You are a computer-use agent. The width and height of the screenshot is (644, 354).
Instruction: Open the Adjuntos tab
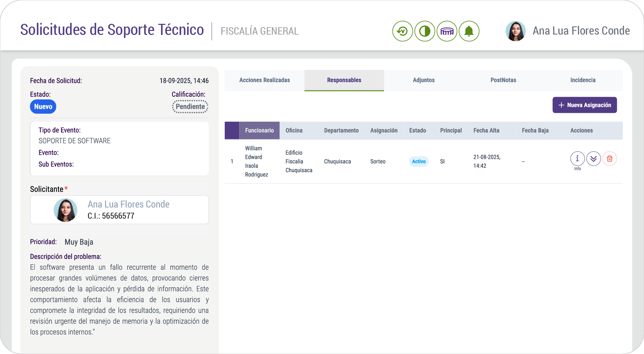click(x=424, y=80)
